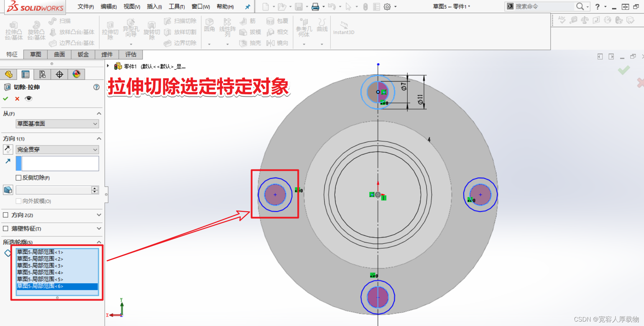Click the 拉伸切除 tool
The width and height of the screenshot is (644, 326).
(110, 30)
